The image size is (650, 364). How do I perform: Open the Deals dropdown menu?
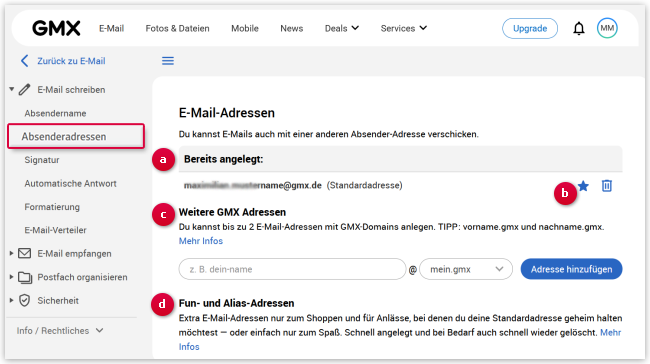(342, 28)
